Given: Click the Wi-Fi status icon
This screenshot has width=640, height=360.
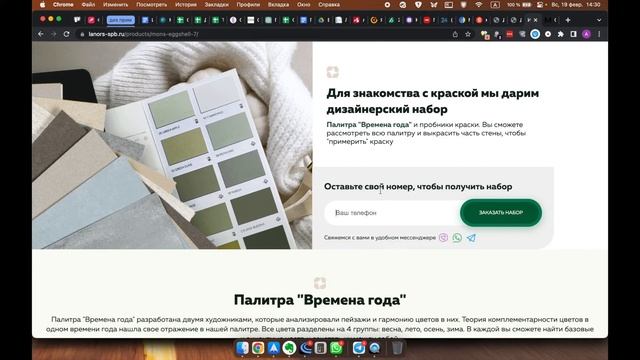Looking at the screenshot, I should click(x=478, y=5).
